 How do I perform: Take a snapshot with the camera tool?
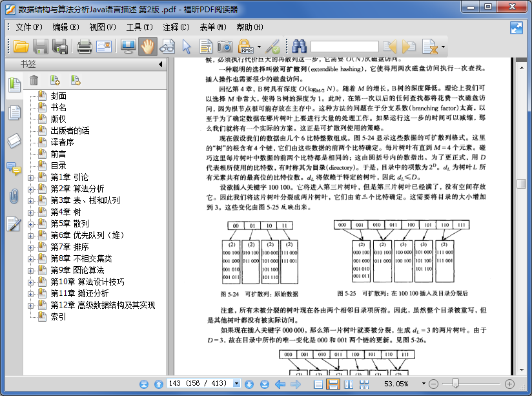pos(225,47)
